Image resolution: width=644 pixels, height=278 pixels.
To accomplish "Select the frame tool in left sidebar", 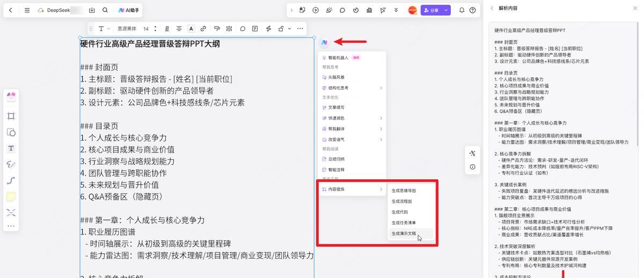I will (x=11, y=116).
